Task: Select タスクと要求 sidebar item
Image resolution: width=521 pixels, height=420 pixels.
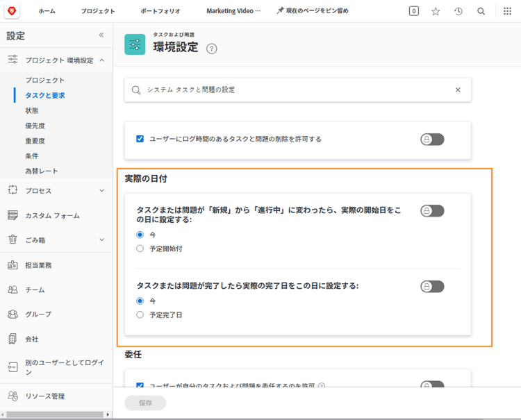Action: pos(45,95)
